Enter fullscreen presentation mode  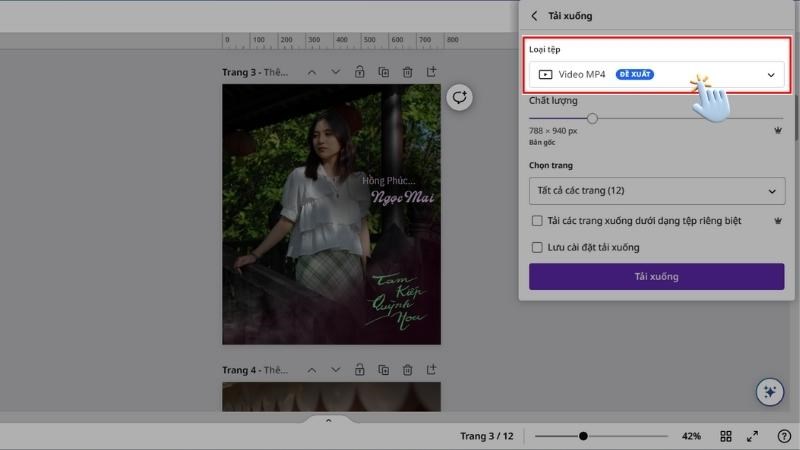pos(753,436)
